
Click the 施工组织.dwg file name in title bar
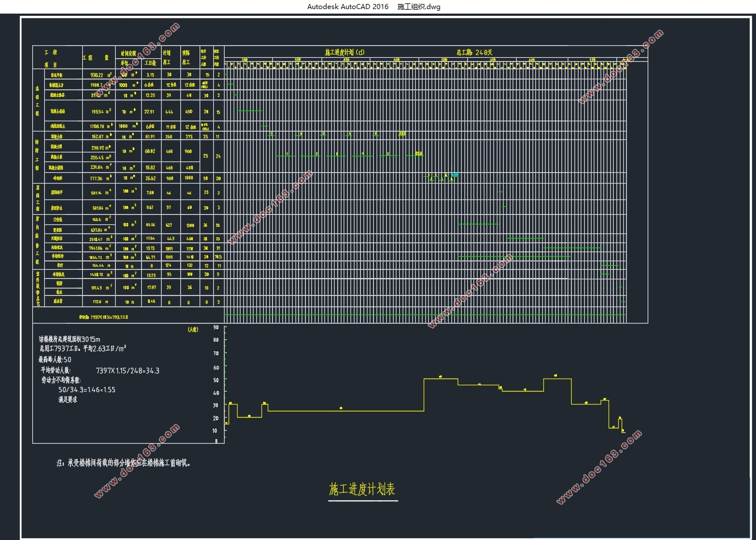pos(419,7)
